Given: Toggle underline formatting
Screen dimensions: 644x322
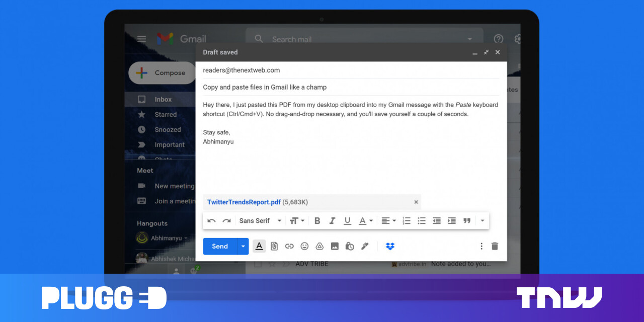Looking at the screenshot, I should (347, 220).
